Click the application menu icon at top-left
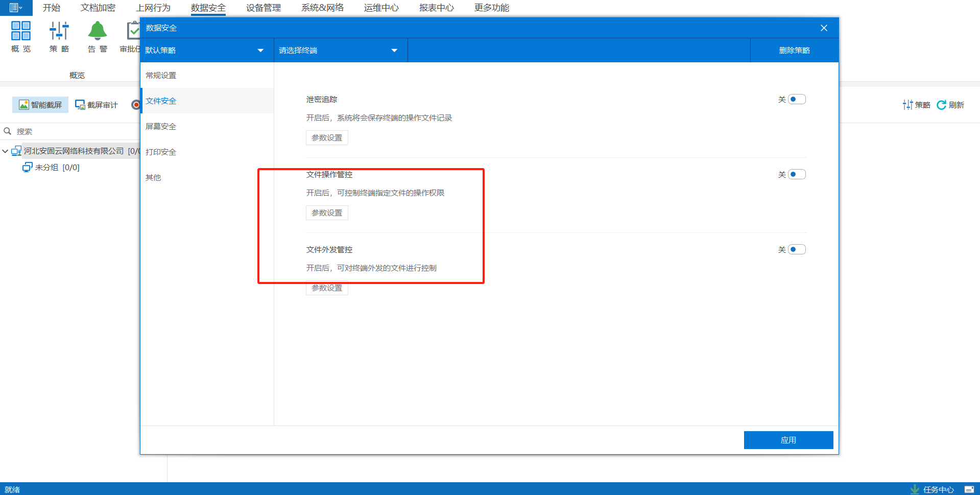The width and height of the screenshot is (980, 495). click(16, 8)
